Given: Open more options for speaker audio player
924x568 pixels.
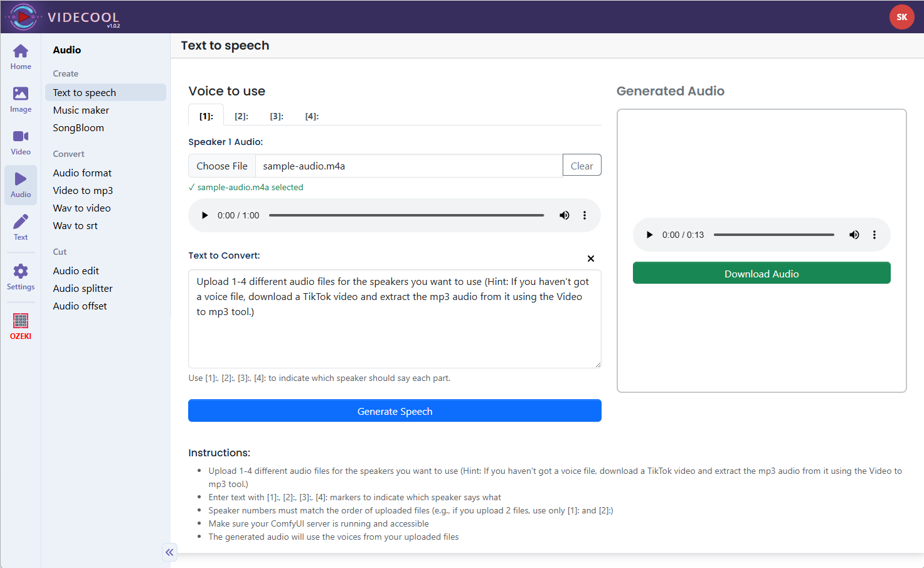Looking at the screenshot, I should [x=585, y=215].
